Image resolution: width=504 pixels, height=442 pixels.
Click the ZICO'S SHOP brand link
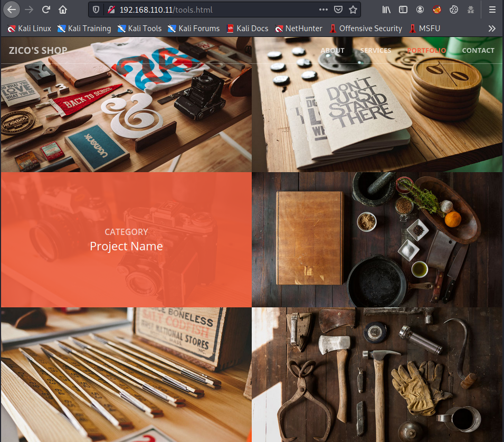[38, 51]
